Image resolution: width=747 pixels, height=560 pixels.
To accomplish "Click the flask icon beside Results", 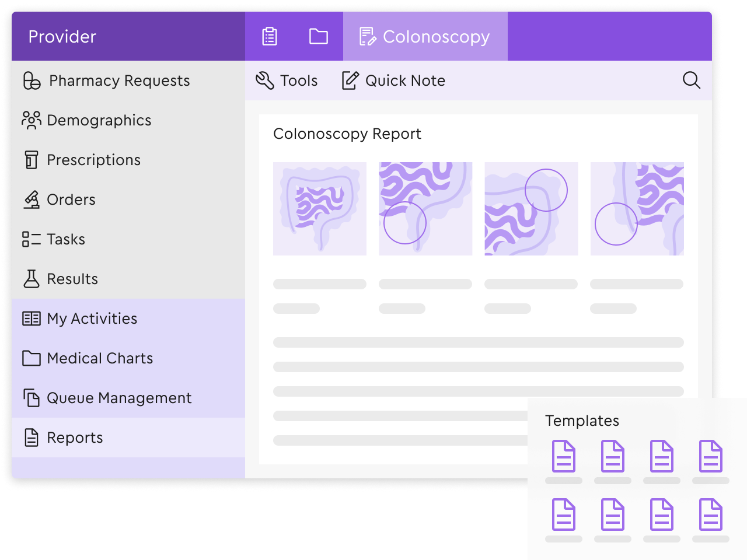I will [x=30, y=279].
